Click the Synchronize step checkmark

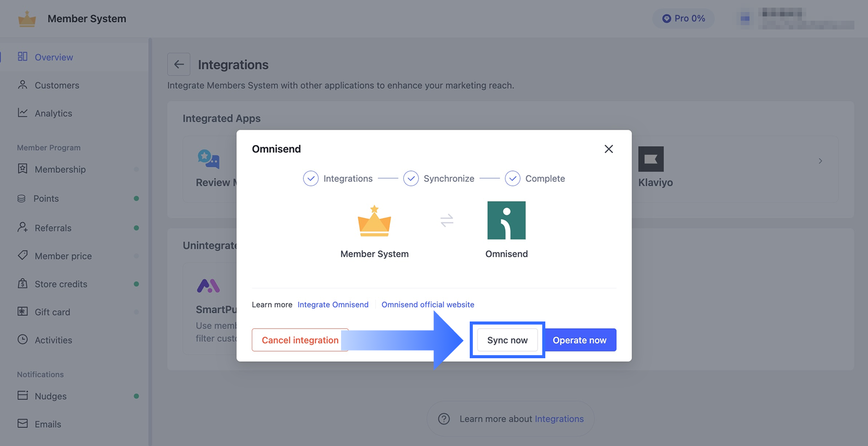[411, 179]
